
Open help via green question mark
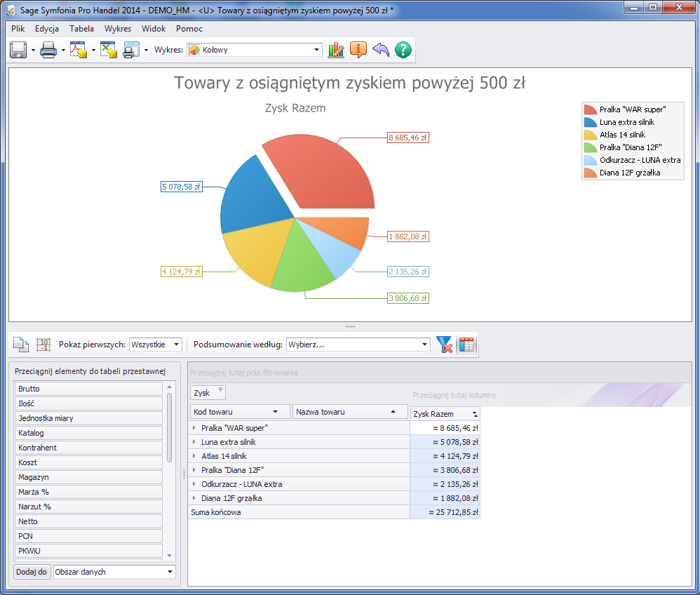click(x=403, y=50)
